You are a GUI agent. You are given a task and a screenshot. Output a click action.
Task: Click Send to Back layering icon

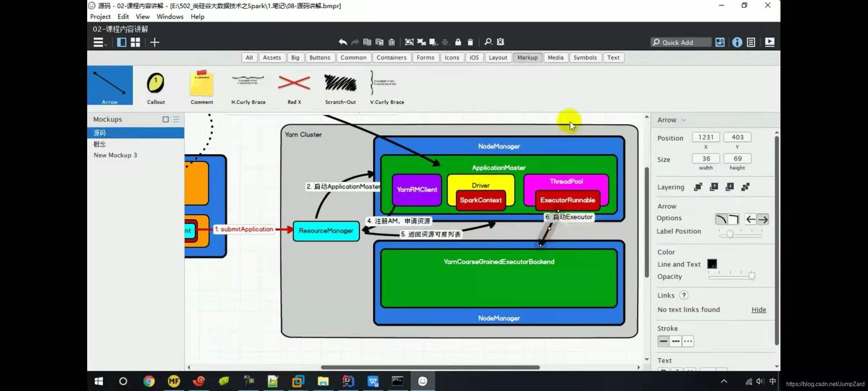(x=745, y=187)
